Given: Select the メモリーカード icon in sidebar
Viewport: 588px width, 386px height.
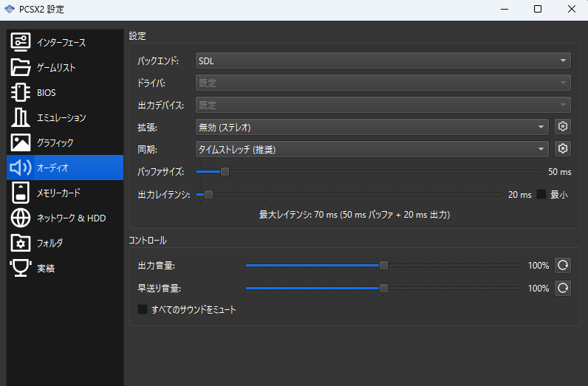Looking at the screenshot, I should [x=21, y=193].
